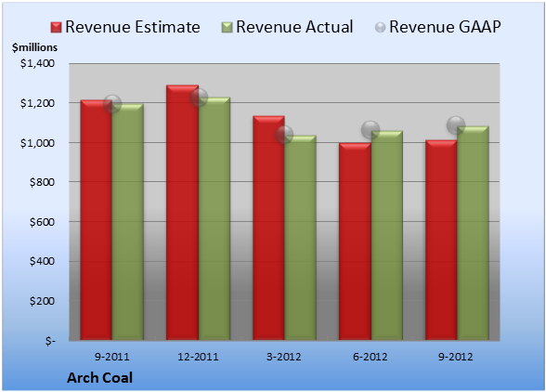Click the '9-2011' quarter label
The width and height of the screenshot is (546, 392).
(x=112, y=357)
